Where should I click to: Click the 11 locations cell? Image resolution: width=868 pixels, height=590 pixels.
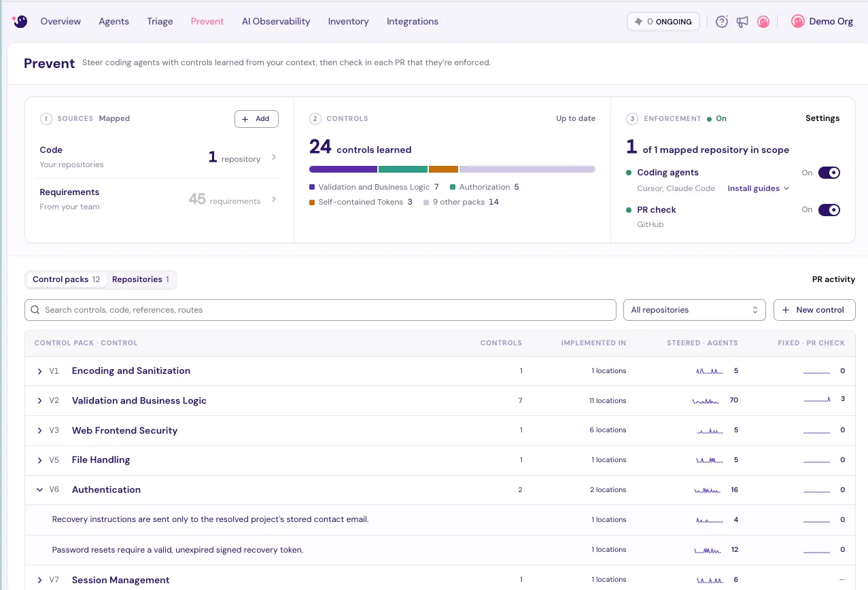click(608, 401)
